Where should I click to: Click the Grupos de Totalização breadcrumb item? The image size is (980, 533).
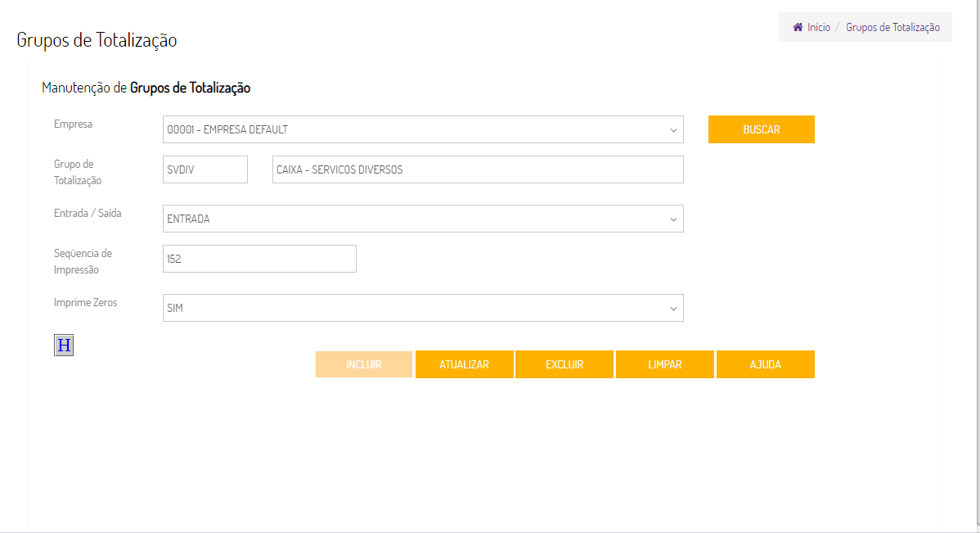pos(892,28)
